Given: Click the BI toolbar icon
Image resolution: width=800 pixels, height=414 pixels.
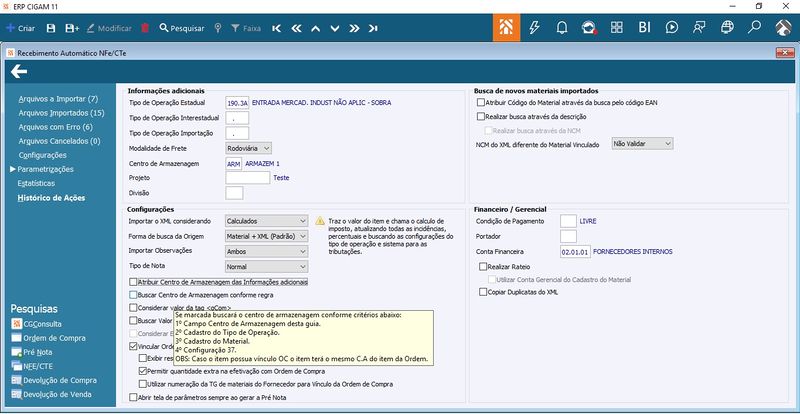Looking at the screenshot, I should click(x=644, y=28).
